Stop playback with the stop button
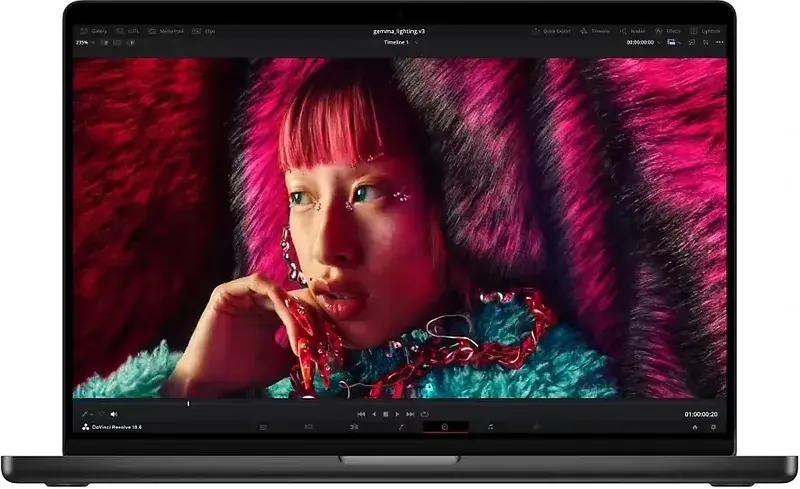This screenshot has height=489, width=800. click(x=386, y=414)
